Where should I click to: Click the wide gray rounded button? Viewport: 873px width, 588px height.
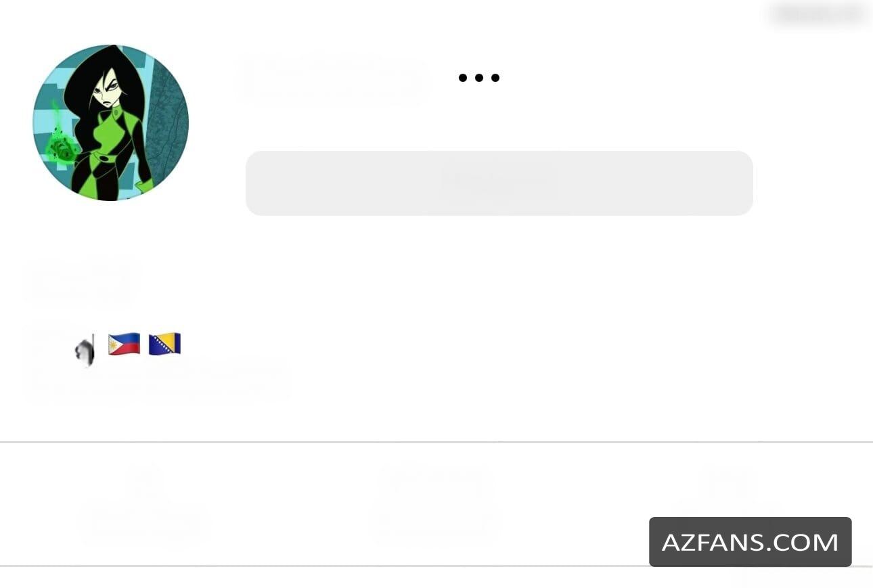point(499,183)
